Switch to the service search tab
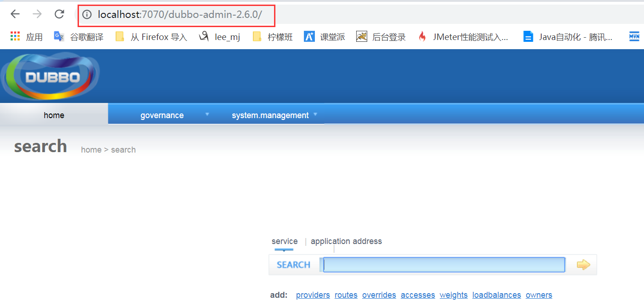Screen dimensions: 644x301 pyautogui.click(x=284, y=241)
